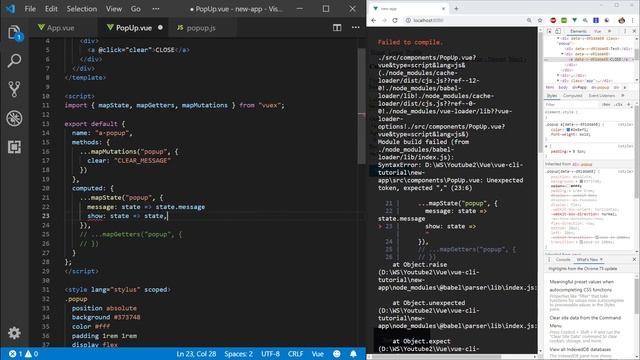
Task: Switch to Event Listeners tab
Action: click(602, 96)
